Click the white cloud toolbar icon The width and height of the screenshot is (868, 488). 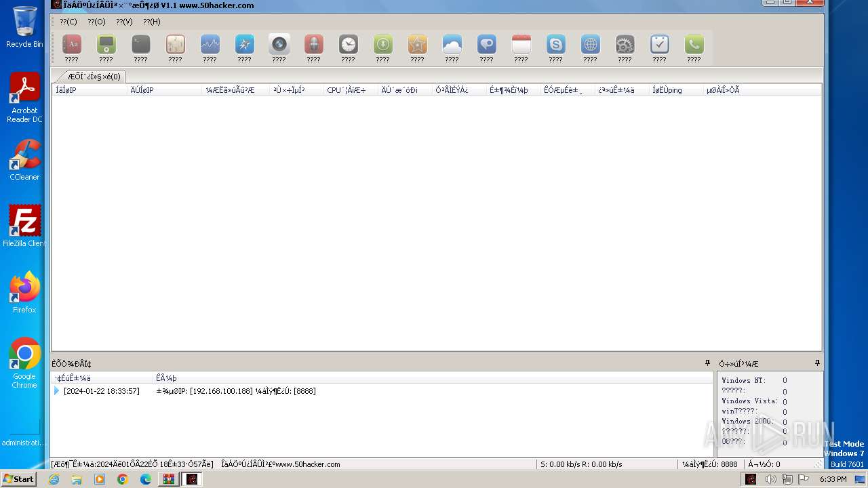[x=452, y=45]
